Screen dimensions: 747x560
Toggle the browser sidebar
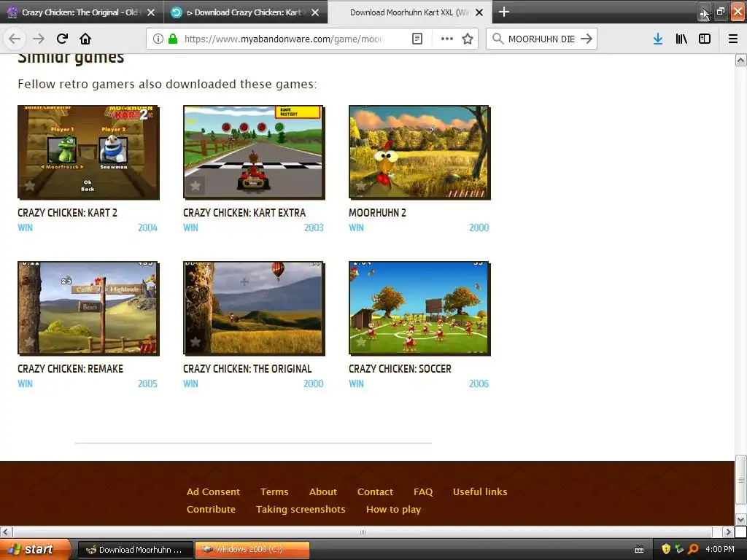point(705,39)
